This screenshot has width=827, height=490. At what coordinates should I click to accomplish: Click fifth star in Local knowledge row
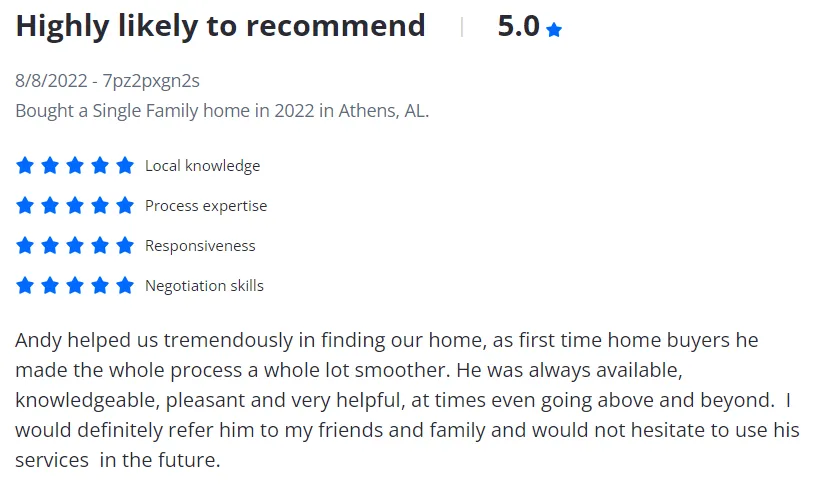[125, 165]
